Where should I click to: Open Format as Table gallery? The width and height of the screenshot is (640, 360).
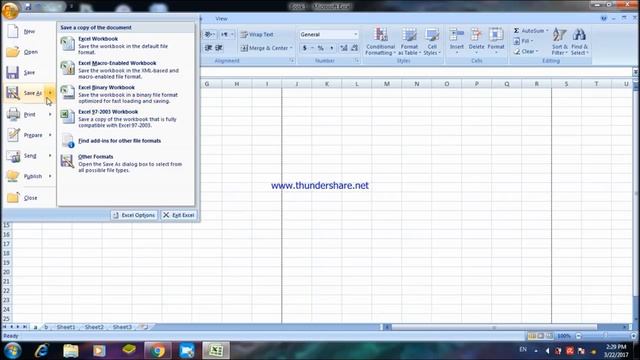coord(409,42)
